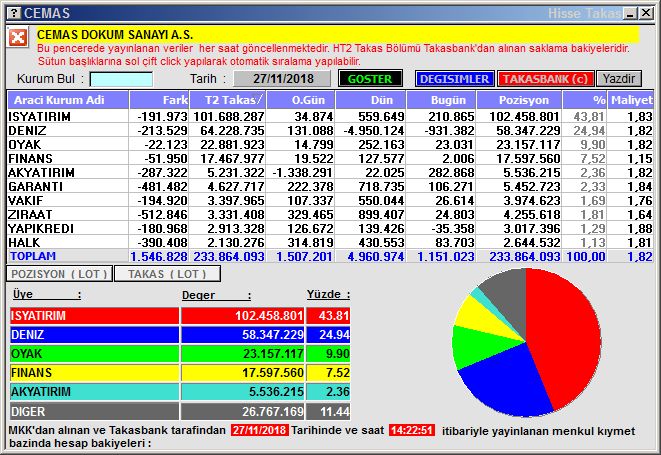Screen dimensions: 661x455
Task: Click legend value 102.458.801
Action: click(x=269, y=316)
